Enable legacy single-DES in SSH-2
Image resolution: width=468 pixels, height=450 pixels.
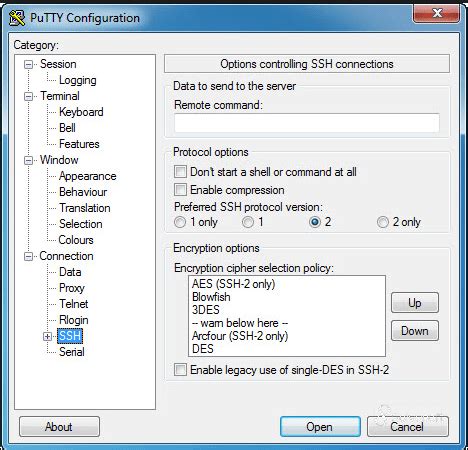tap(180, 370)
